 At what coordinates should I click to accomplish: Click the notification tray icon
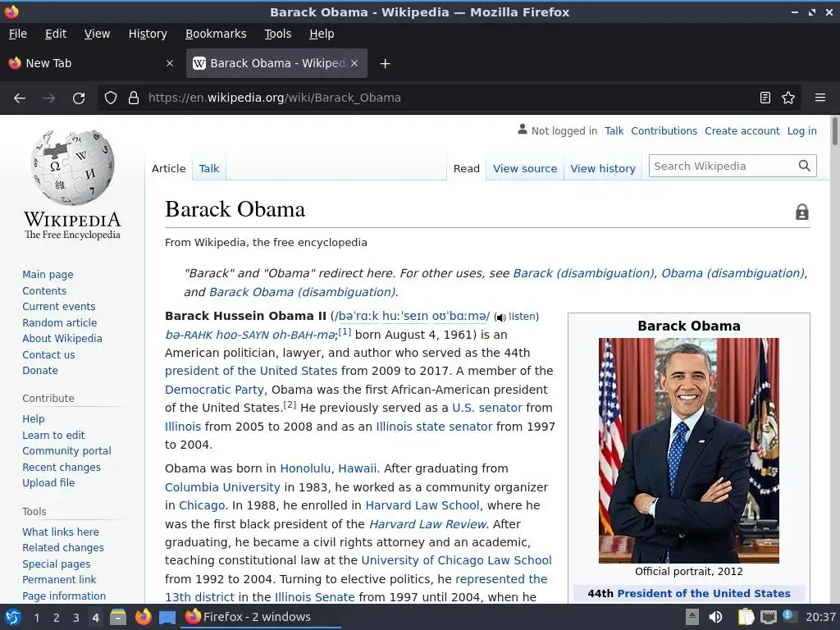(x=788, y=616)
